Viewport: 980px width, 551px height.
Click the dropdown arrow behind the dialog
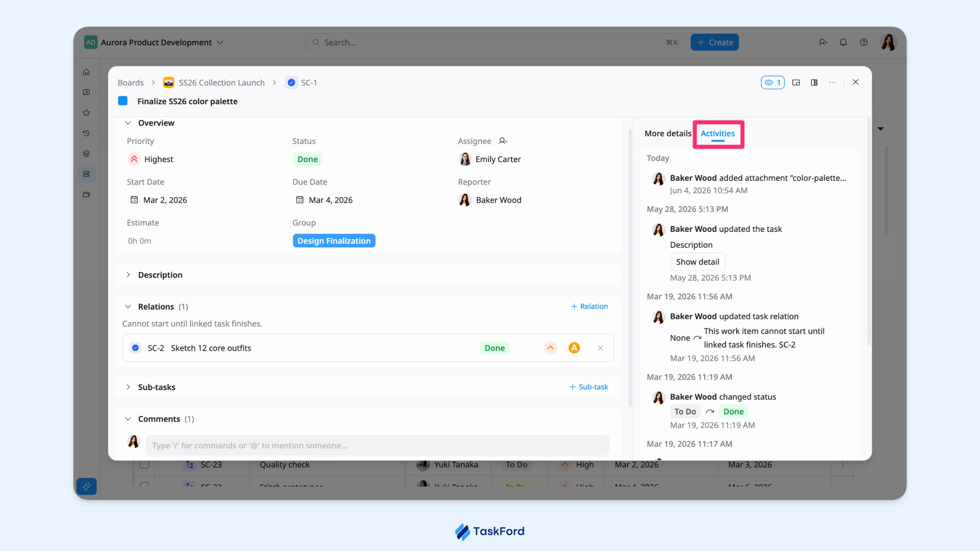coord(881,129)
